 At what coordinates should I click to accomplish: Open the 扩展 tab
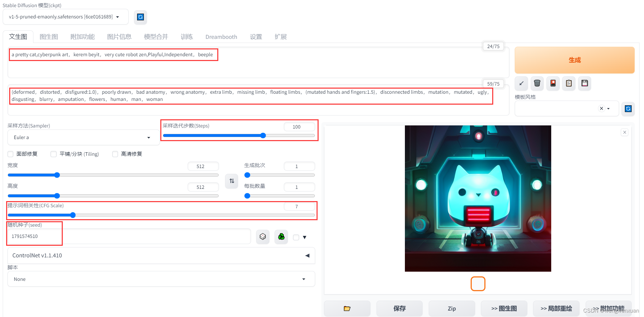(280, 37)
